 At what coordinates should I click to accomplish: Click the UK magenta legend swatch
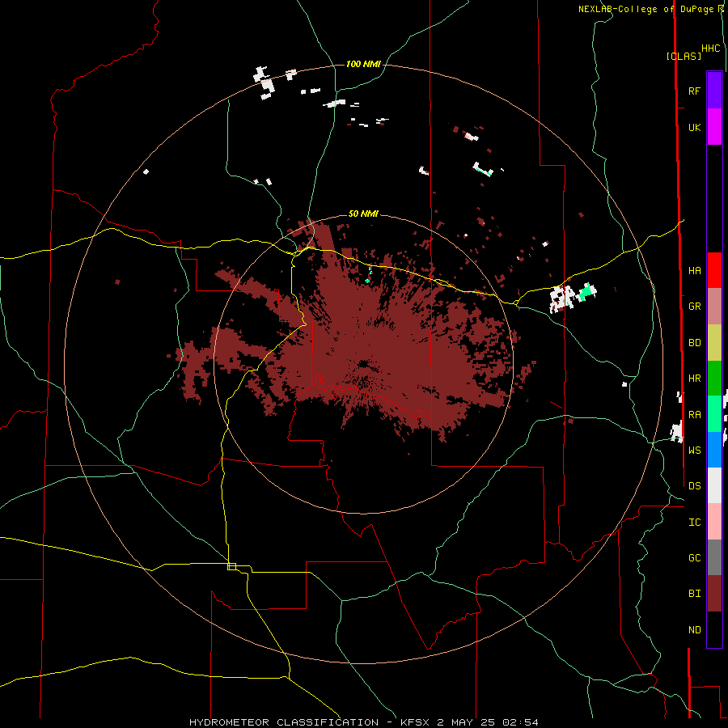point(714,127)
